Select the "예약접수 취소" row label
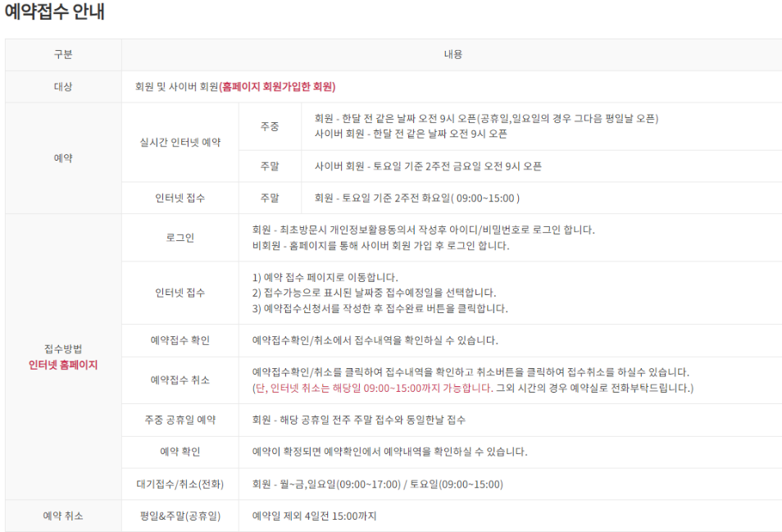 [x=180, y=380]
